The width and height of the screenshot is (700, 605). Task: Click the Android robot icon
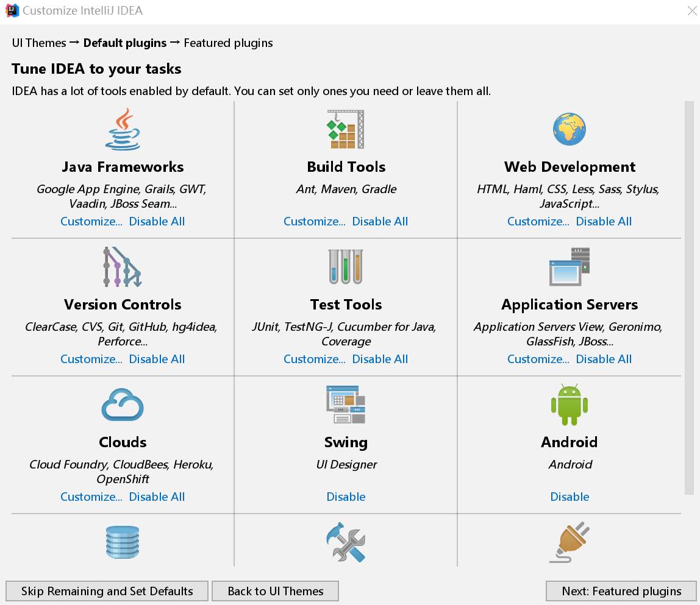pos(570,405)
